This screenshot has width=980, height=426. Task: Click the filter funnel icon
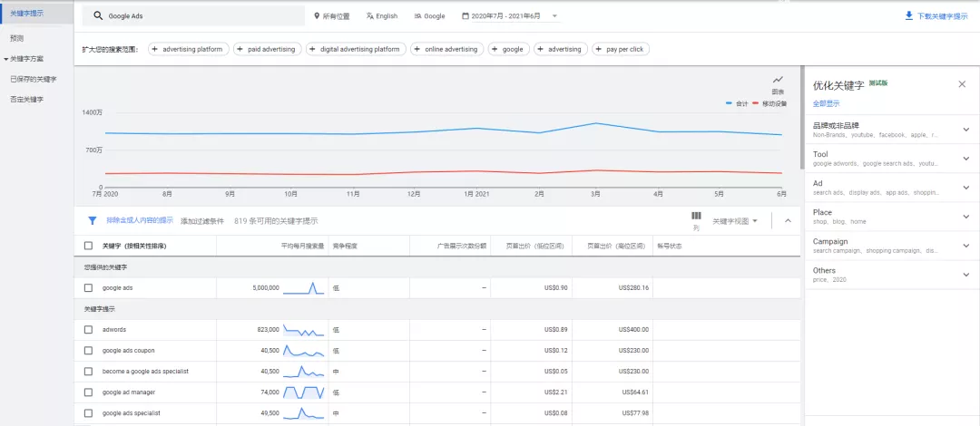point(92,220)
